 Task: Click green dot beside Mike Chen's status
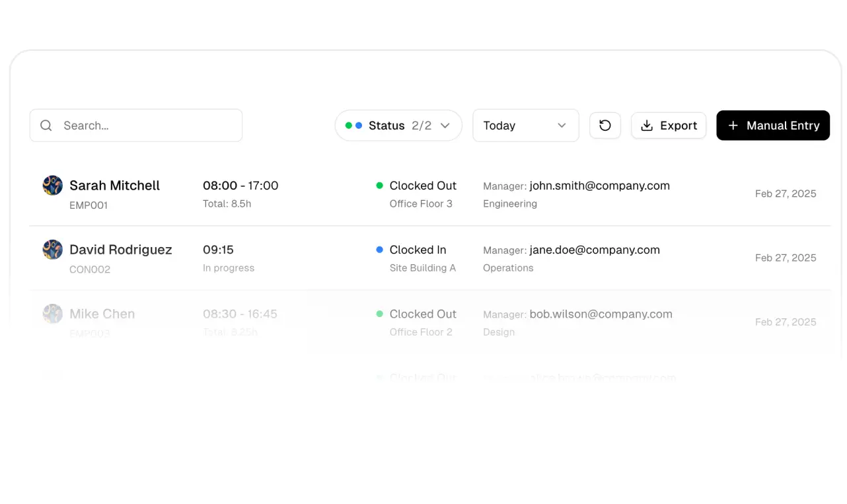tap(379, 314)
